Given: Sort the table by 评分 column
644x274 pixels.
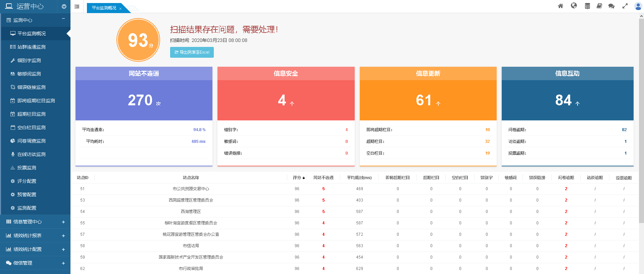Looking at the screenshot, I should tap(298, 178).
